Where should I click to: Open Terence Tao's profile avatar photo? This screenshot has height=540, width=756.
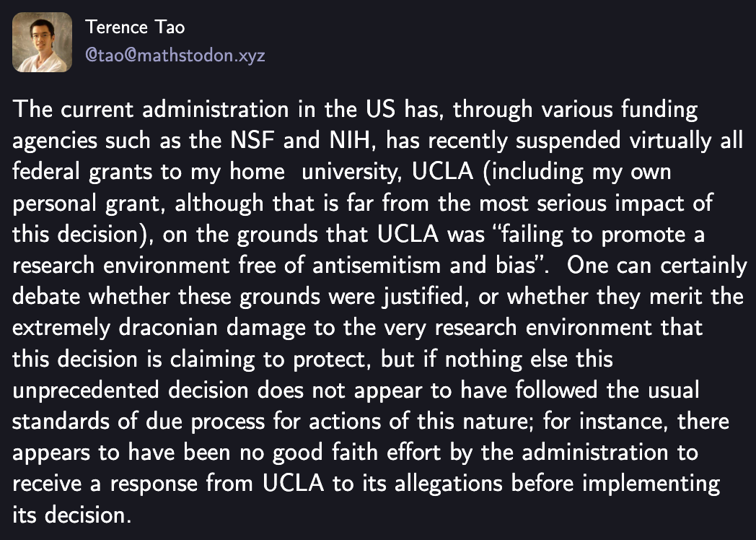click(42, 42)
